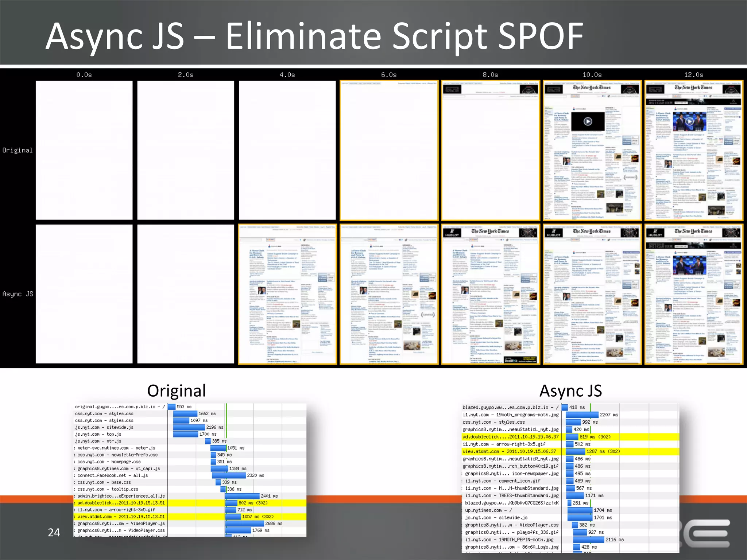This screenshot has width=747, height=560.
Task: Select 'js.nyt.com - sitewide.js' in the Original waterfall
Action: click(190, 427)
